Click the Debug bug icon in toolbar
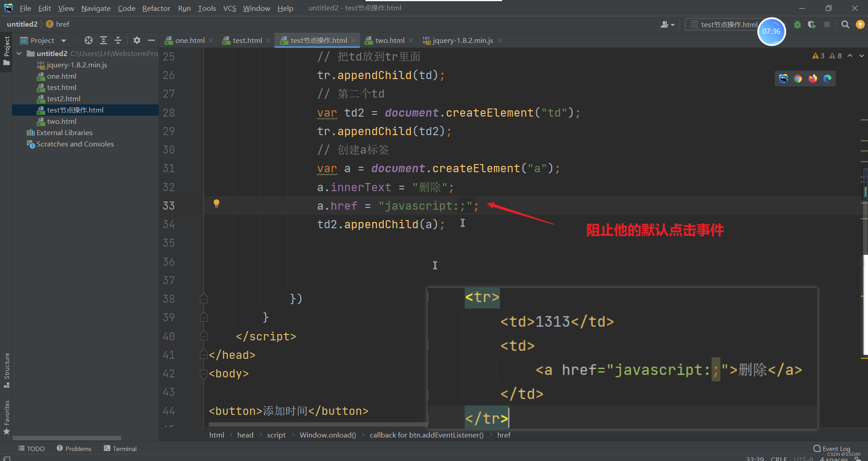The height and width of the screenshot is (461, 868). pos(797,24)
